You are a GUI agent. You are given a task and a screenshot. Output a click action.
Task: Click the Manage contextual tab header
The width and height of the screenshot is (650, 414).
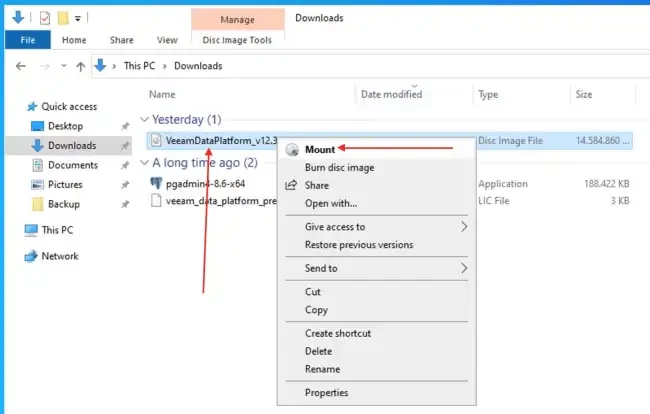[x=238, y=19]
